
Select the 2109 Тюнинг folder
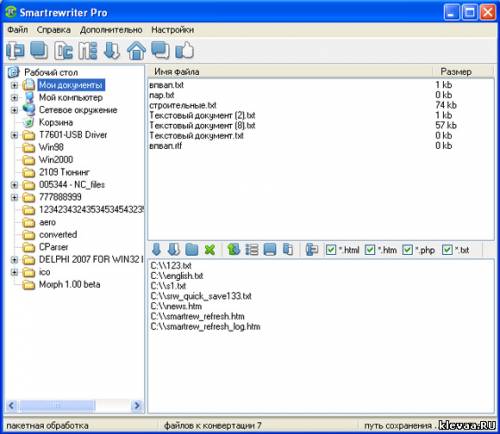click(x=64, y=172)
